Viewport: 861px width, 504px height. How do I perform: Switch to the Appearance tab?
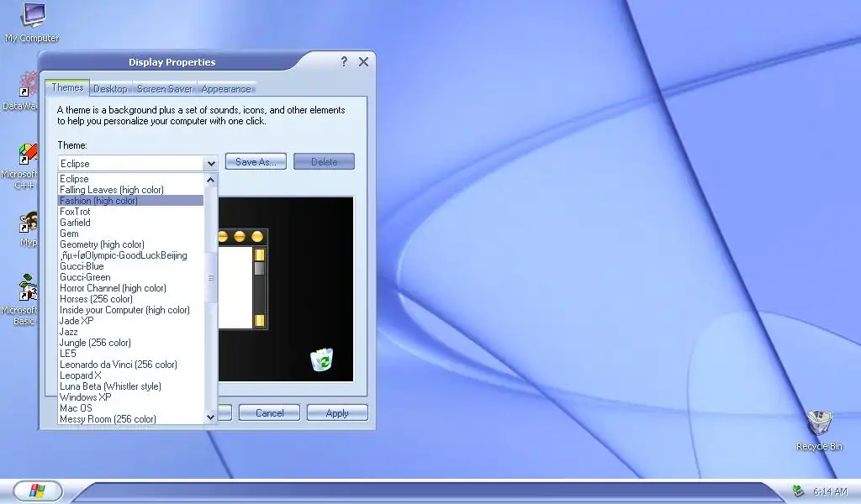click(x=226, y=89)
